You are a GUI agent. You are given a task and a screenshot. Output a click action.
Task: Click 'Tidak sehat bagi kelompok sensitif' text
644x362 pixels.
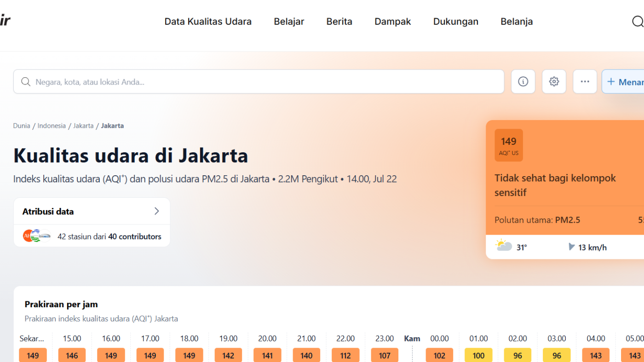point(555,185)
